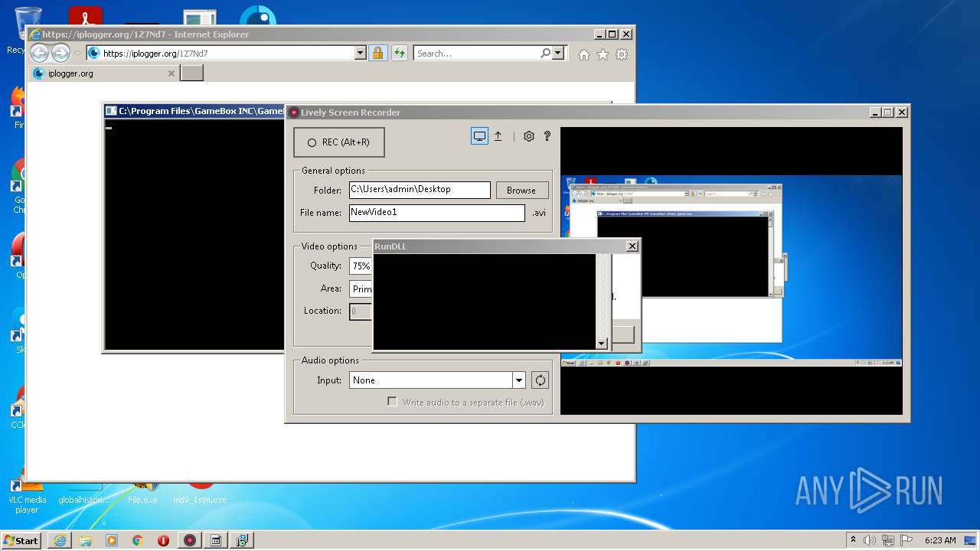Click the RunDLL scrollbar down arrow

[x=602, y=344]
